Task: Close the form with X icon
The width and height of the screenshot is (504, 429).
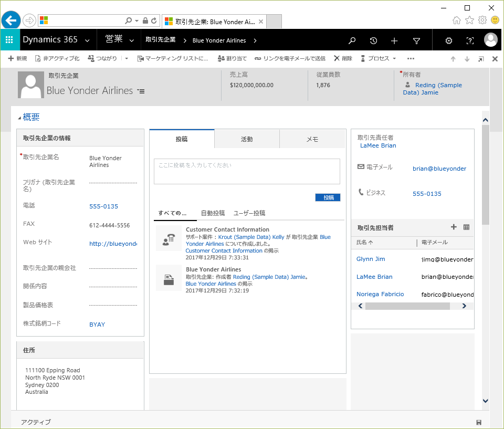Action: pos(495,59)
